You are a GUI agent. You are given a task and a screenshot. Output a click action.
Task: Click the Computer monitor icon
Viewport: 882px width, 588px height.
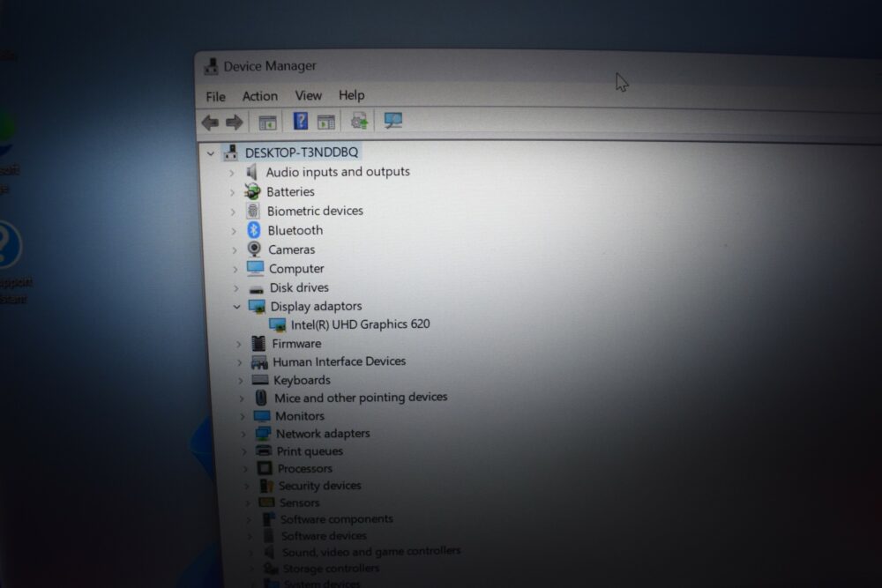pyautogui.click(x=255, y=268)
